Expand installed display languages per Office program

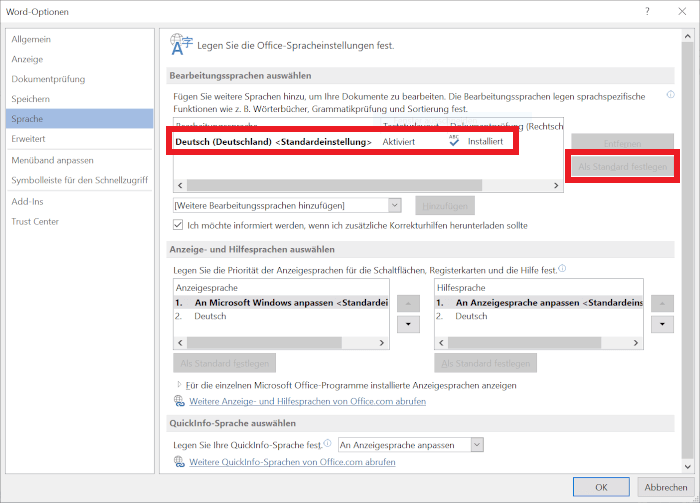179,384
